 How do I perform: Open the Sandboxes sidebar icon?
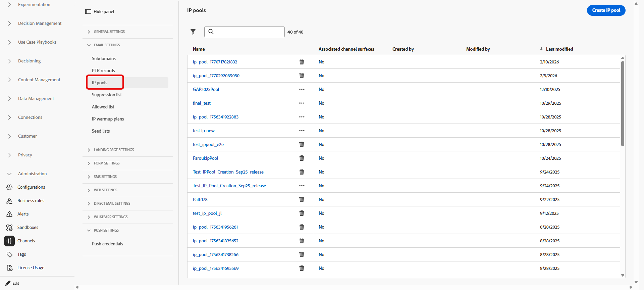click(9, 228)
